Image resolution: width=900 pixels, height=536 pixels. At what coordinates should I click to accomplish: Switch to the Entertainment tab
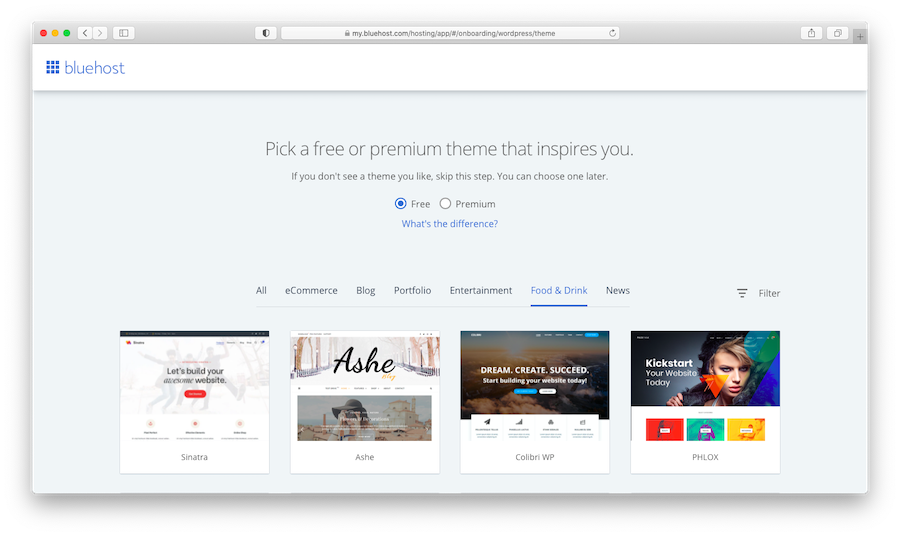(x=480, y=290)
